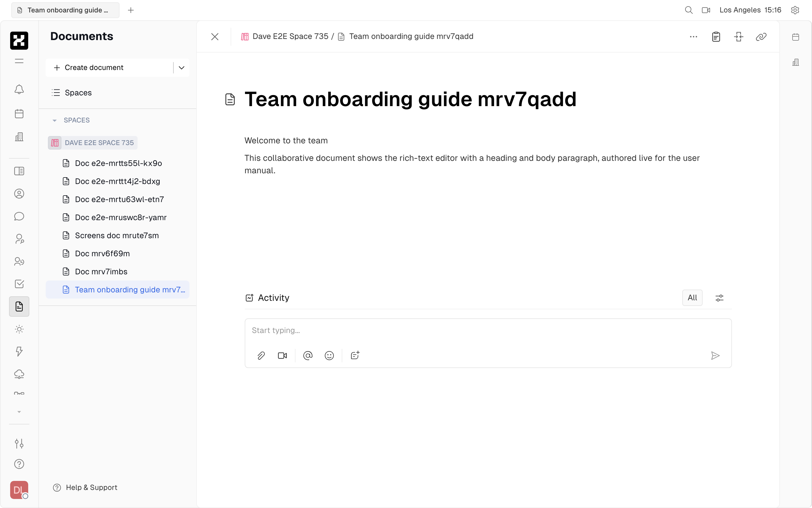Open Doc e2e-mrttt4j2-bdxg
Screen dimensions: 812x508
[x=118, y=181]
